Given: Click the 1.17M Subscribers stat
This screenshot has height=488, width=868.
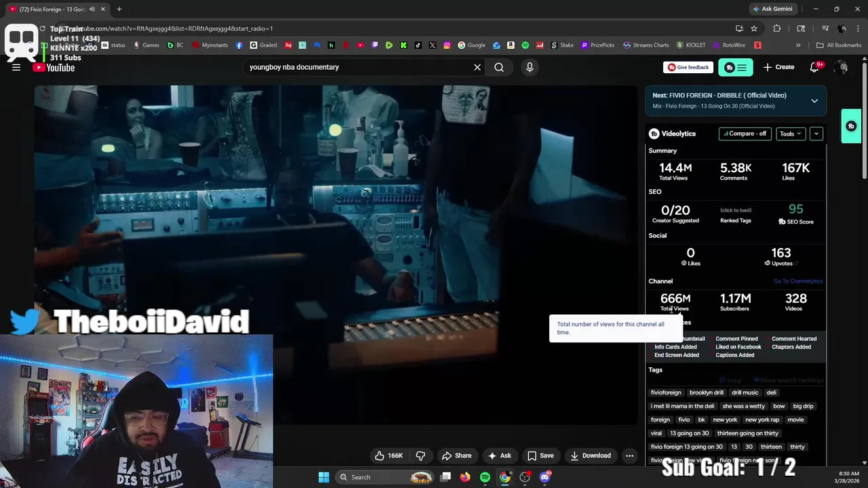Looking at the screenshot, I should click(x=735, y=302).
